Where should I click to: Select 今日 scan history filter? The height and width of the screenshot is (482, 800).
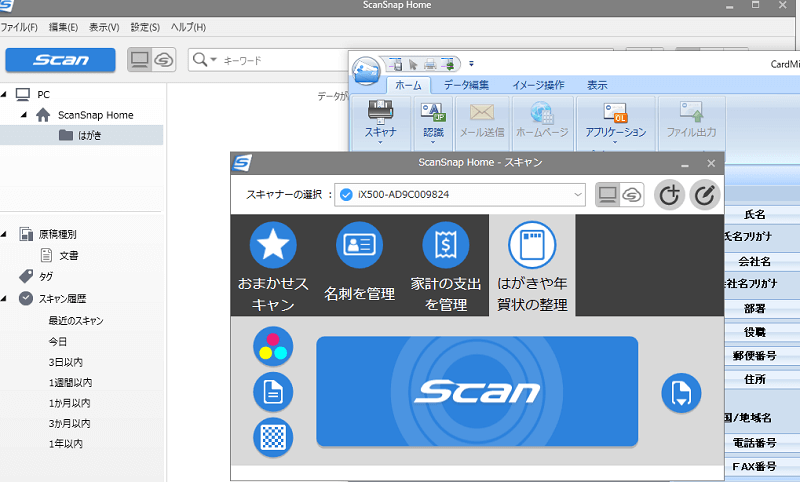click(58, 342)
